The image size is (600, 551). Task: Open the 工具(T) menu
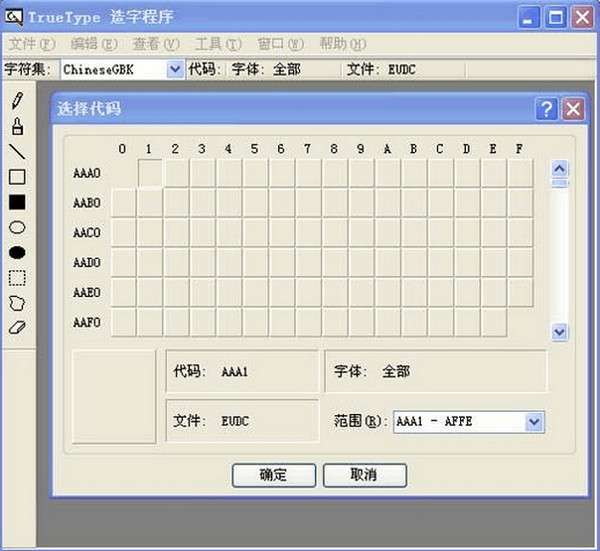[x=218, y=44]
